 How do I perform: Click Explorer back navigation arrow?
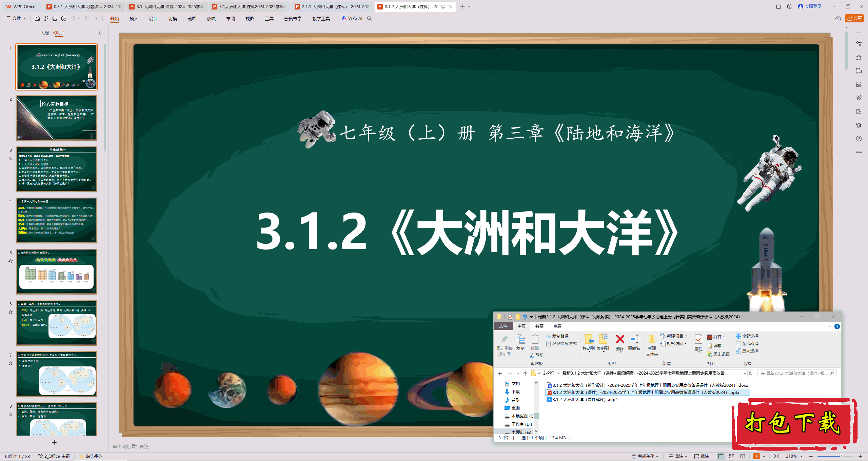point(500,373)
